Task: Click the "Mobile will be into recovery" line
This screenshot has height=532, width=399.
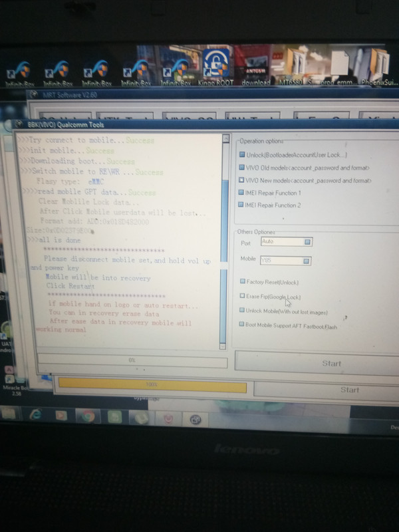Action: tap(98, 277)
